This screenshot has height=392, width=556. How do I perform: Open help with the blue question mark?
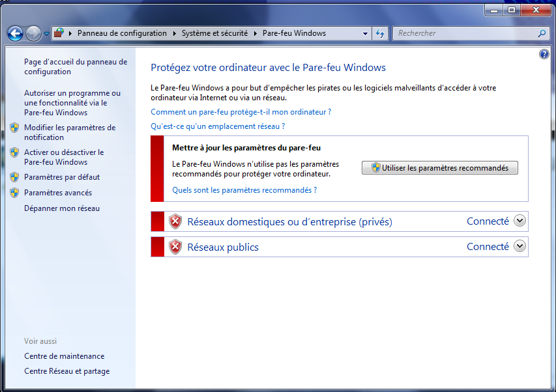pos(544,54)
